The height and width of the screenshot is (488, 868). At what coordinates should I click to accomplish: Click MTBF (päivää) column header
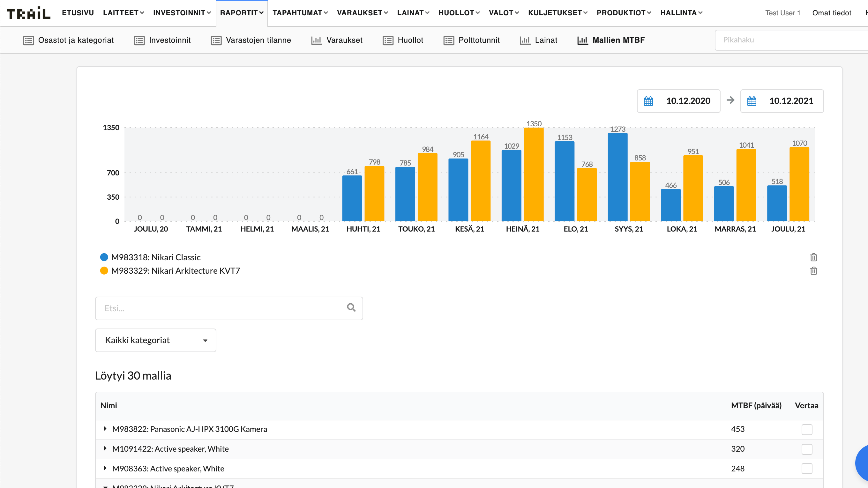pos(756,405)
